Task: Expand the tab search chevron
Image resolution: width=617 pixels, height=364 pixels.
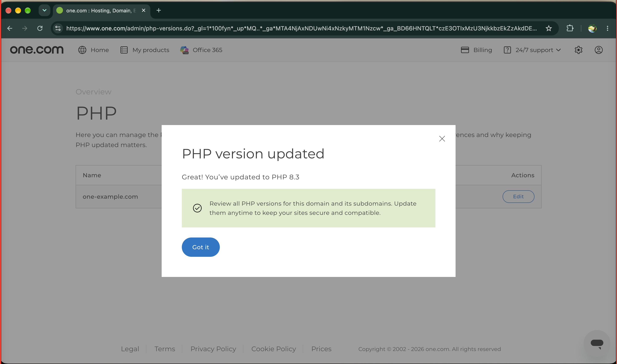Action: pyautogui.click(x=45, y=10)
